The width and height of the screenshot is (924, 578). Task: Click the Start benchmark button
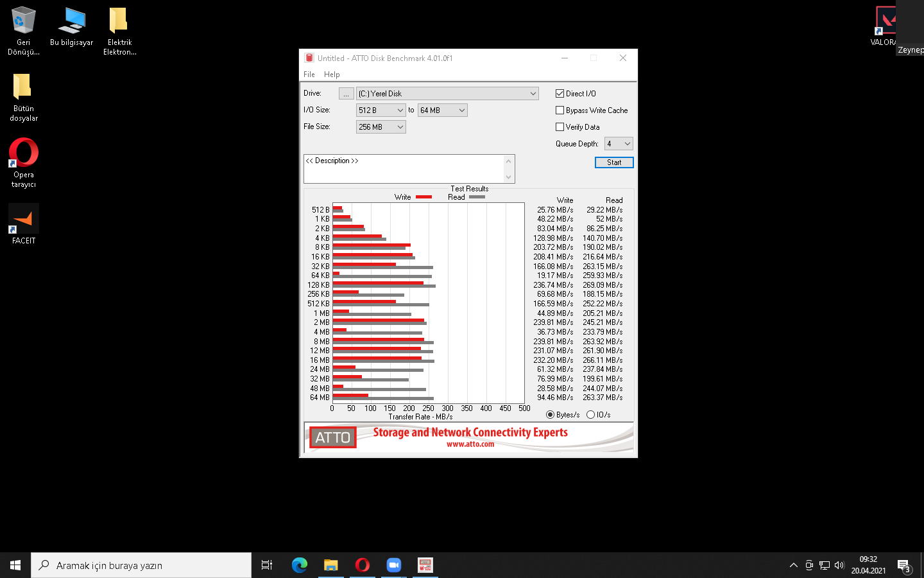click(x=614, y=162)
